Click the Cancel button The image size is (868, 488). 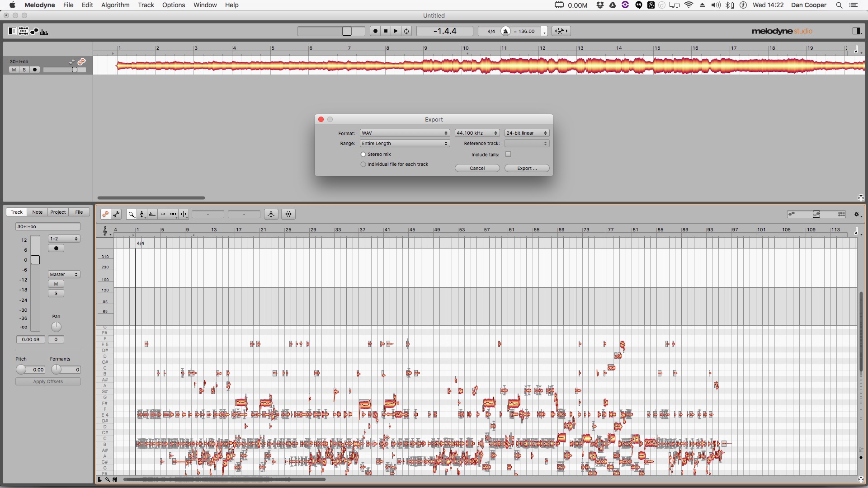(477, 168)
